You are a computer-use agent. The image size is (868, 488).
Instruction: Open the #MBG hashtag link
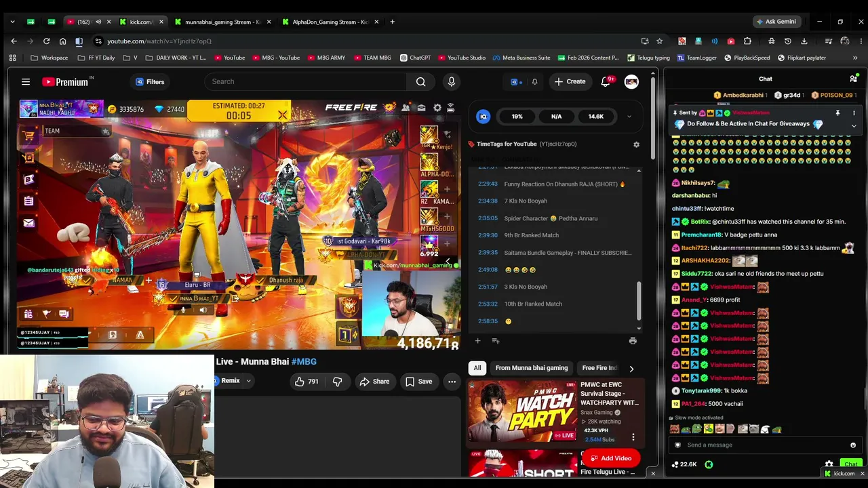coord(304,361)
